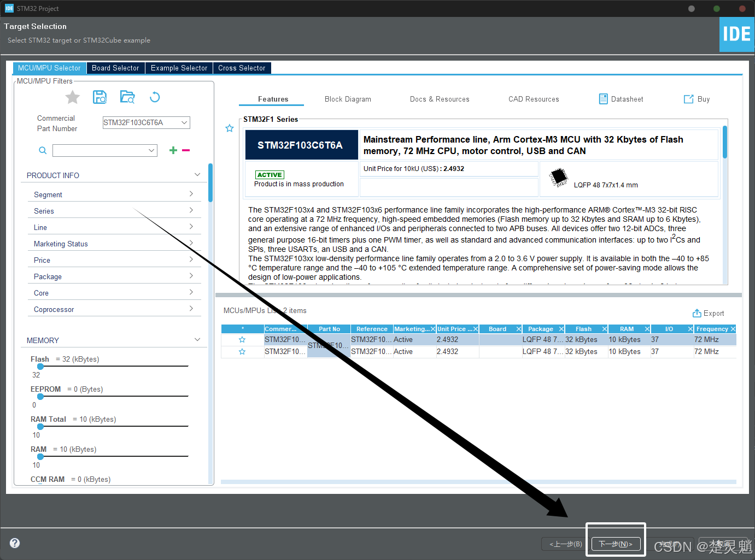Open the help question mark icon
The image size is (755, 560).
tap(15, 543)
